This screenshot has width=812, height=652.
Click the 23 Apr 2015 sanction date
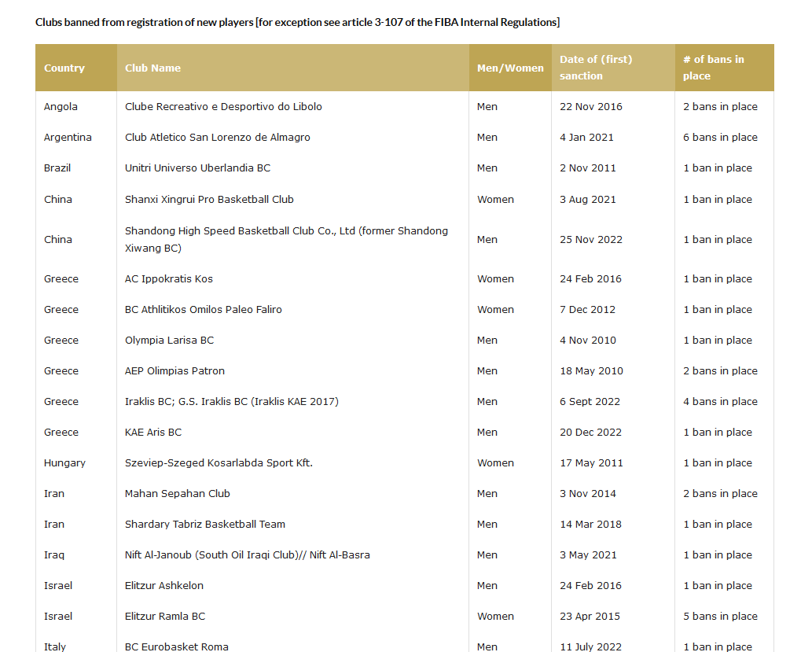tap(590, 617)
